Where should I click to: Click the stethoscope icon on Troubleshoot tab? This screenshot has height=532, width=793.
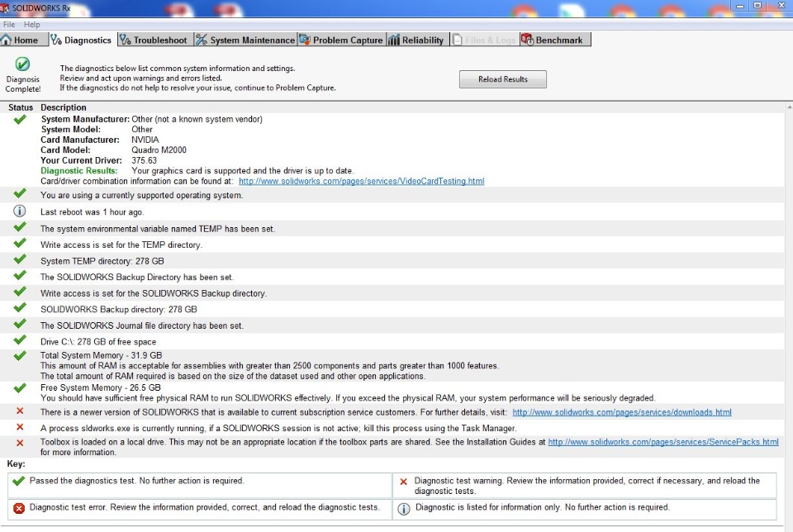pos(125,40)
